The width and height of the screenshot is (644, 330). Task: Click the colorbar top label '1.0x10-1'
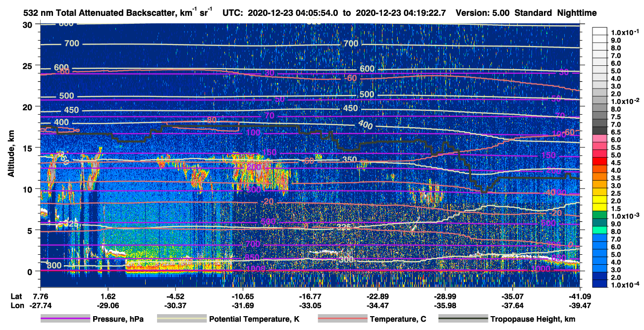point(626,32)
